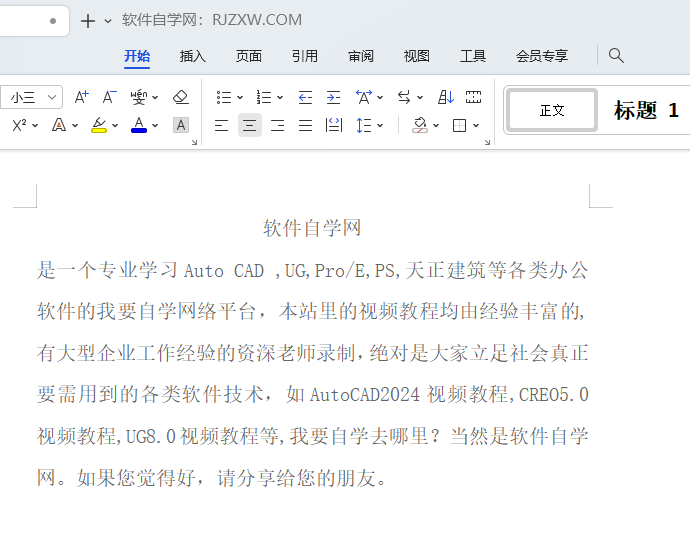Viewport: 690px width, 549px height.
Task: Switch to 开始 tab
Action: point(137,56)
